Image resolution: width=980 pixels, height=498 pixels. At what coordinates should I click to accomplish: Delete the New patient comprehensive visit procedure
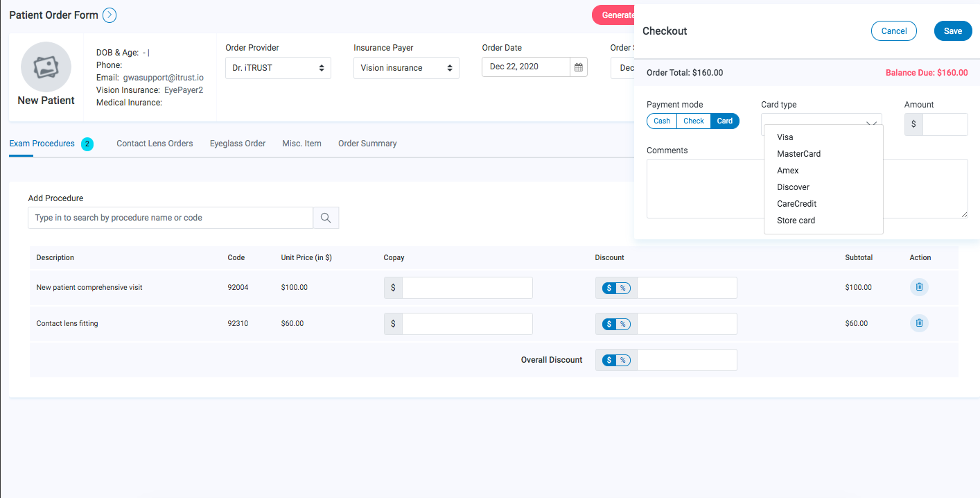(x=919, y=286)
